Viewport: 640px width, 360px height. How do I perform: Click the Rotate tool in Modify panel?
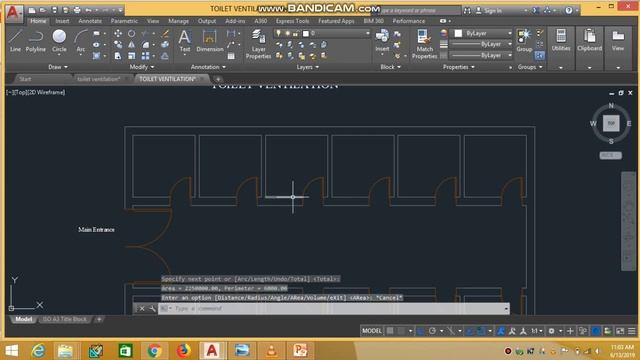coord(131,33)
